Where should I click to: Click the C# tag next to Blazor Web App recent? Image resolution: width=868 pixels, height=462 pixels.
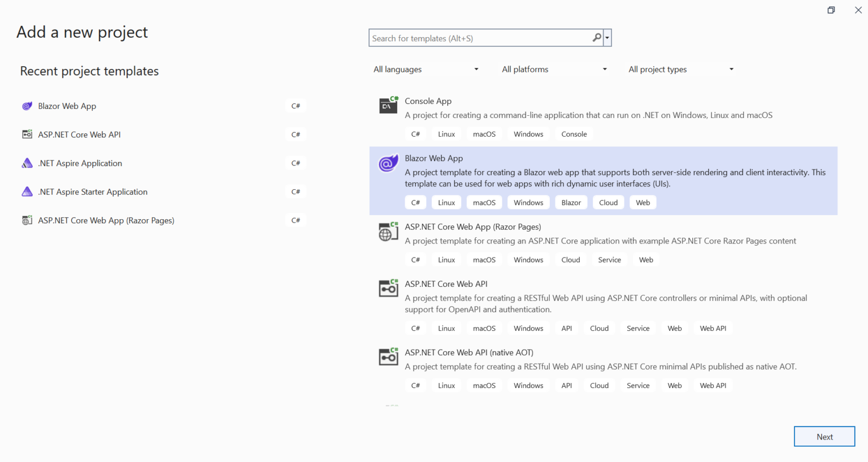pos(296,106)
